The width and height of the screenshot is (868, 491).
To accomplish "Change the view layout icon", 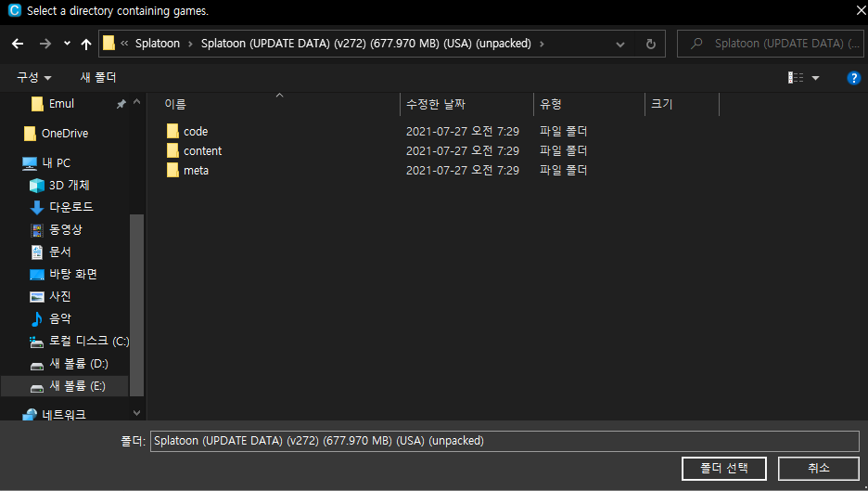I will click(x=796, y=78).
